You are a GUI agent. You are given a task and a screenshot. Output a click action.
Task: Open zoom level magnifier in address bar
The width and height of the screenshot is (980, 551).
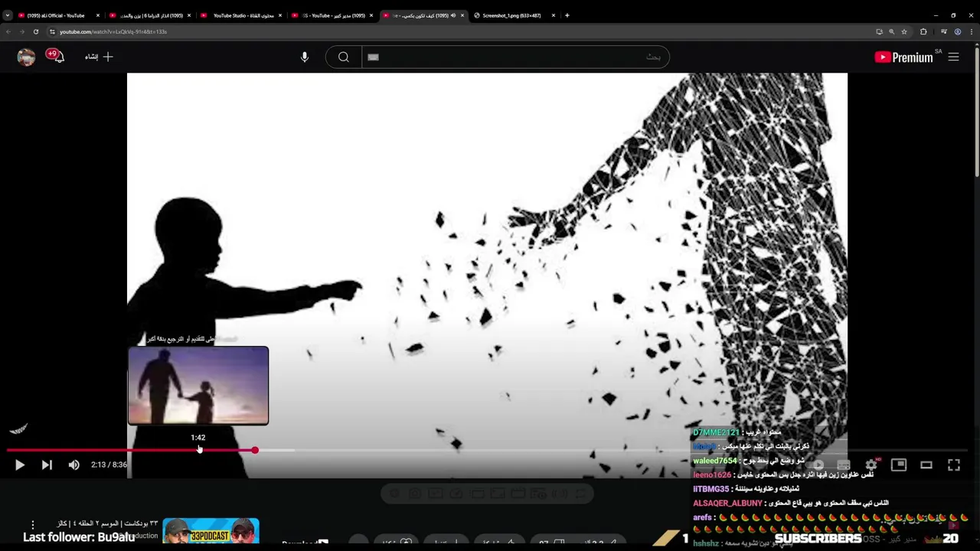[x=891, y=31]
